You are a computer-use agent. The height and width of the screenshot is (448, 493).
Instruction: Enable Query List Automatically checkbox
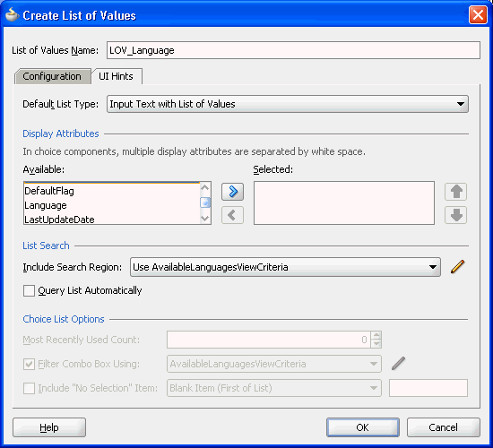click(x=29, y=290)
